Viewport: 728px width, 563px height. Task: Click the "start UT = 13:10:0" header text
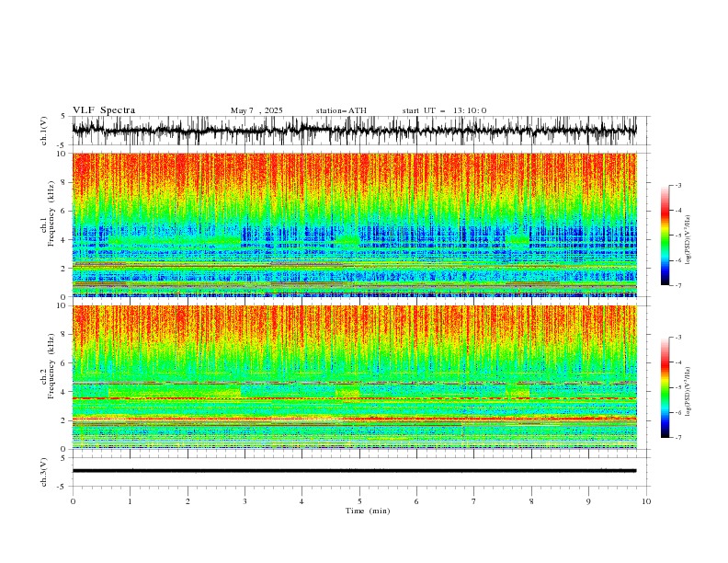pyautogui.click(x=444, y=110)
